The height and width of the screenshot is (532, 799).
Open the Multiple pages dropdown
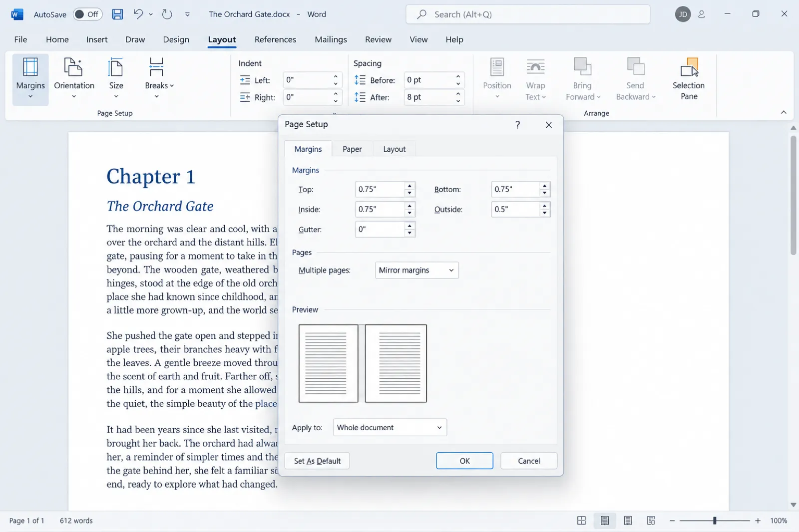[417, 270]
